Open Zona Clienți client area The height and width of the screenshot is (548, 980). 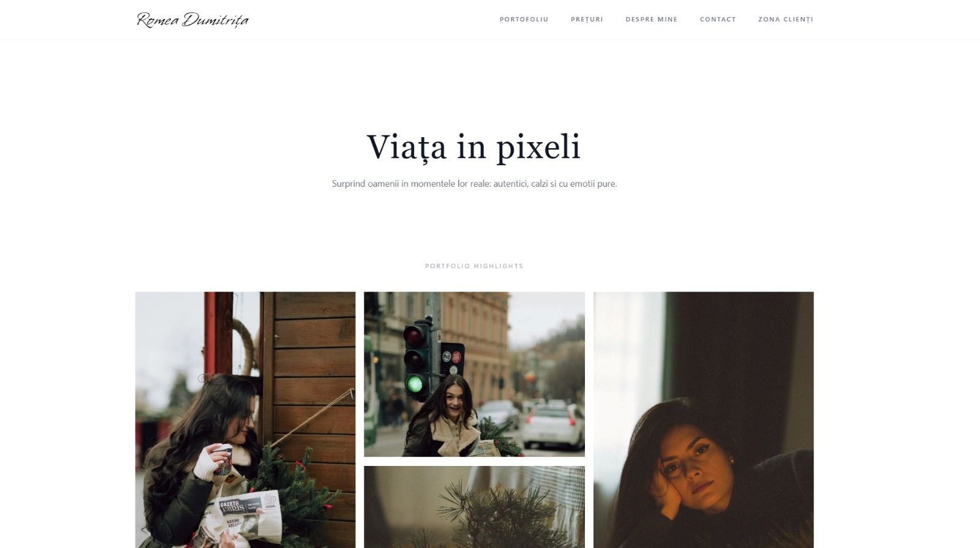785,19
